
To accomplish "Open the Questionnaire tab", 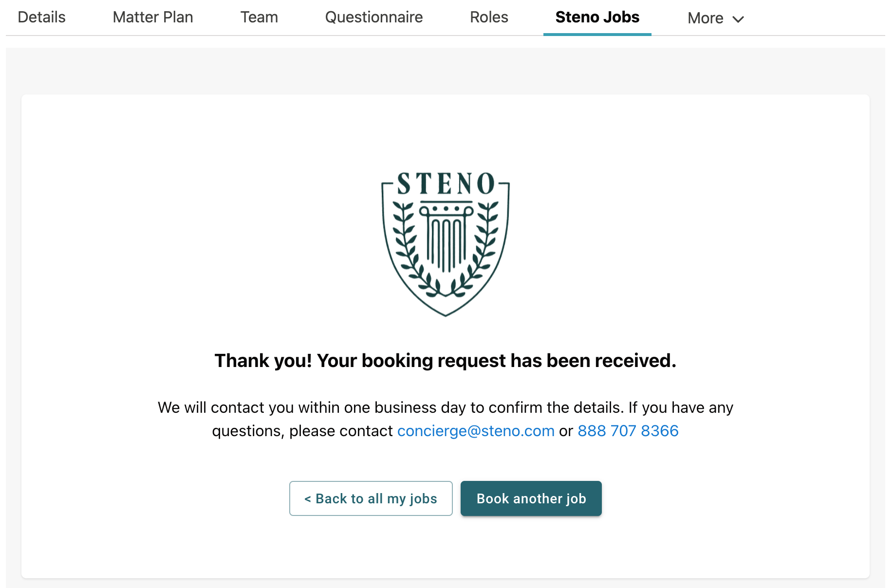I will [x=374, y=18].
